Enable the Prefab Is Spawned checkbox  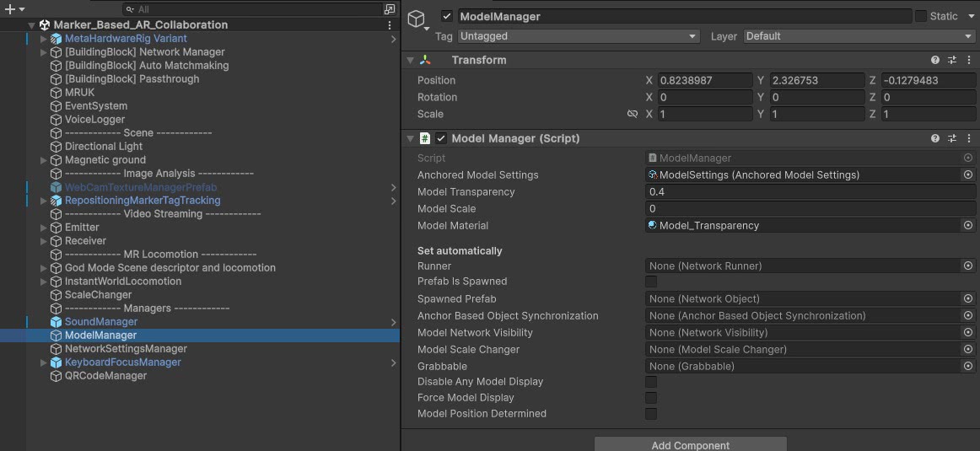pos(651,282)
